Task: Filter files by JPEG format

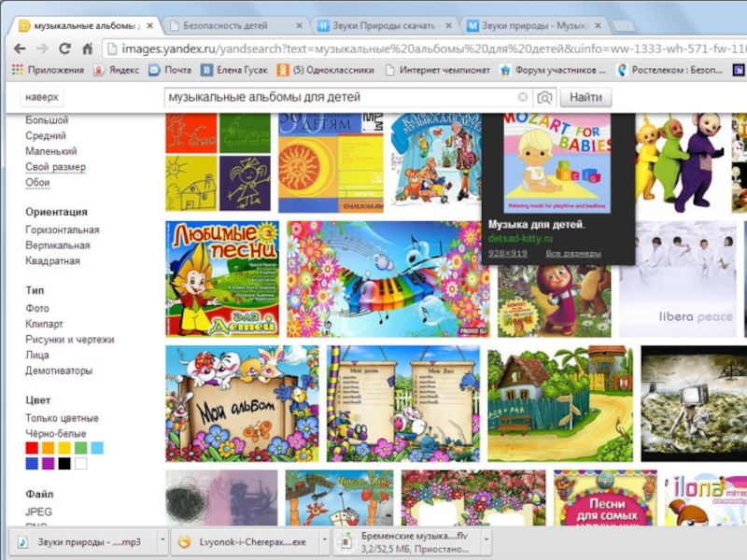Action: tap(38, 512)
